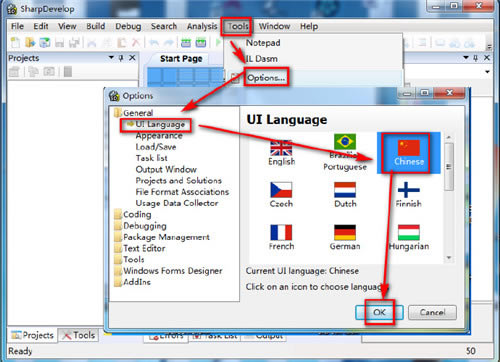Click the Paste toolbar icon
Image resolution: width=500 pixels, height=362 pixels.
[122, 43]
